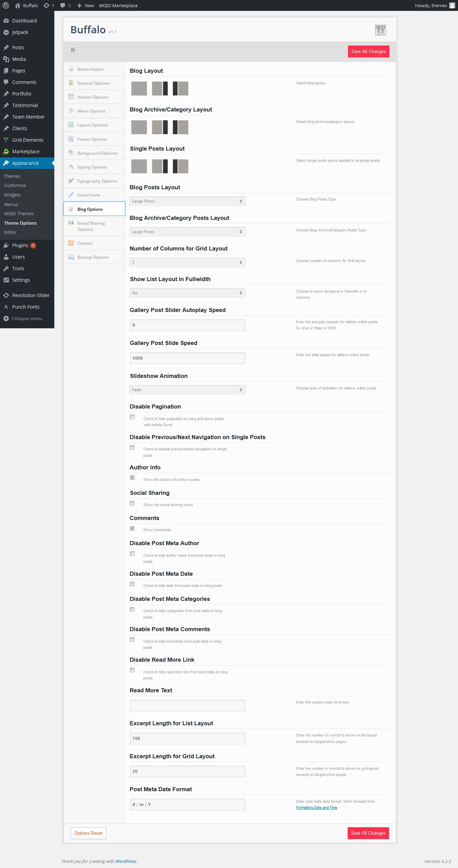Screen dimensions: 458x868
Task: Open Show List Layout in Fullwidth dropdown
Action: 188,293
